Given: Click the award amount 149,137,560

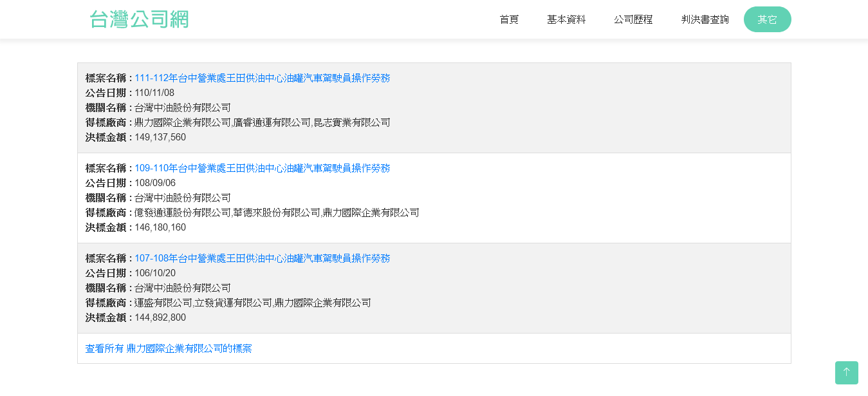Looking at the screenshot, I should [160, 137].
